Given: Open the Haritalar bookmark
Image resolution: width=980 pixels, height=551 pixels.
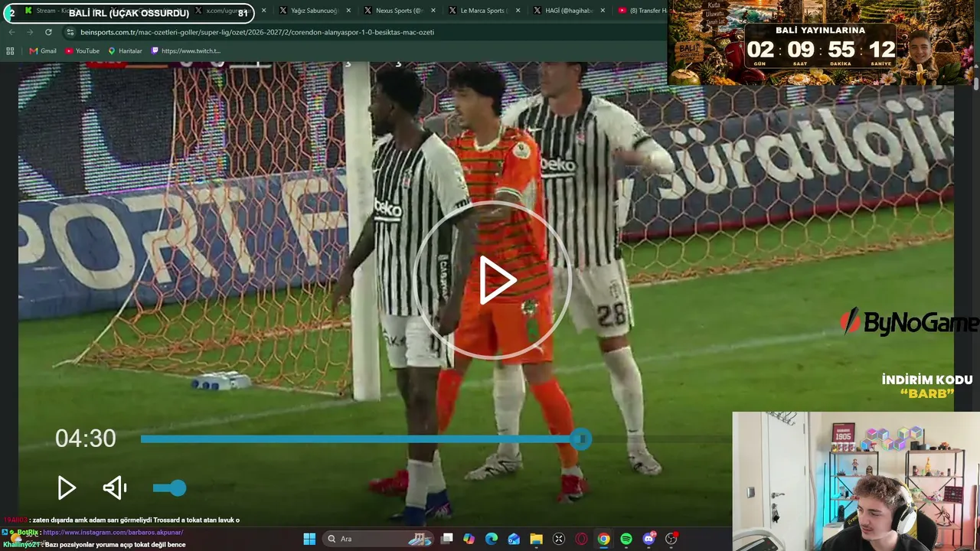Looking at the screenshot, I should point(125,51).
